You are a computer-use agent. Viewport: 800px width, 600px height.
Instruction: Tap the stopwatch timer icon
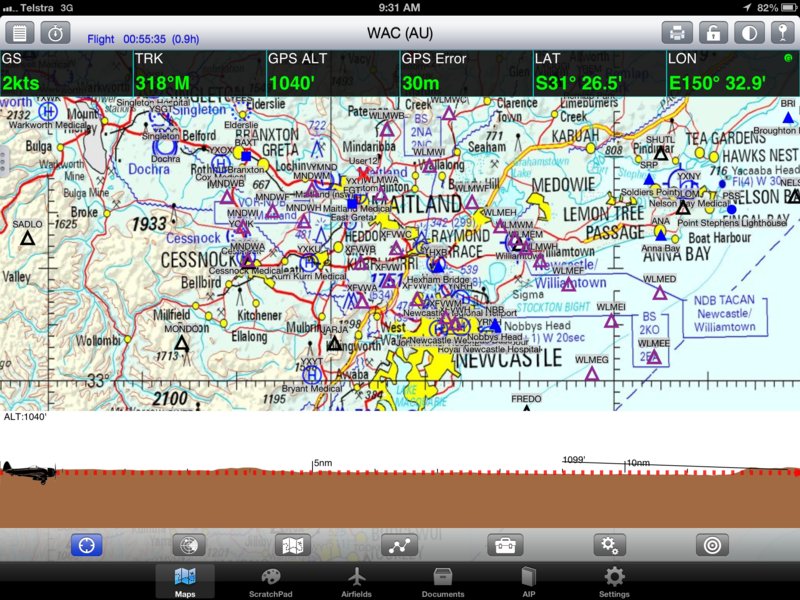pyautogui.click(x=55, y=33)
